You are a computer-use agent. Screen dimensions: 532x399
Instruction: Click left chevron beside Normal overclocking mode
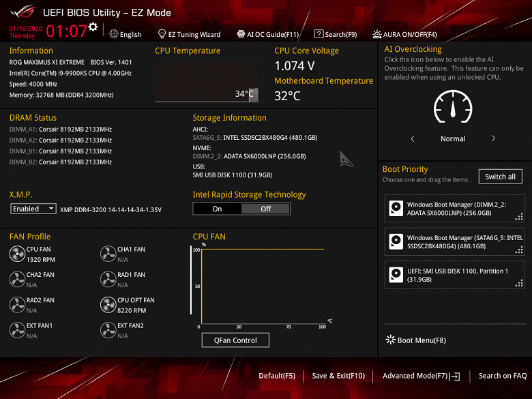[x=413, y=138]
